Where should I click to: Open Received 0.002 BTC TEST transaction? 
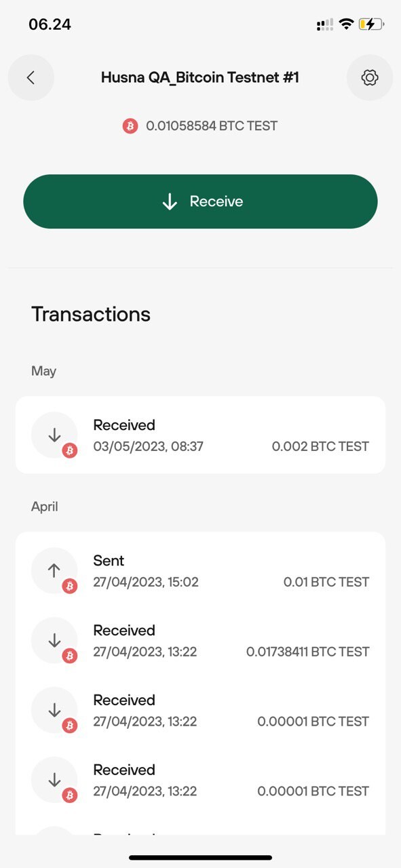[200, 435]
